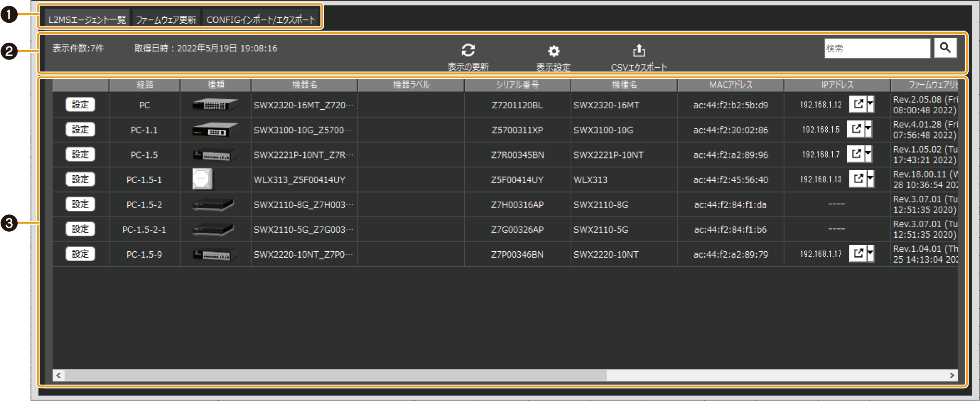Screen dimensions: 980x401
Task: Select serial number Z7201120BL cell
Action: 517,105
